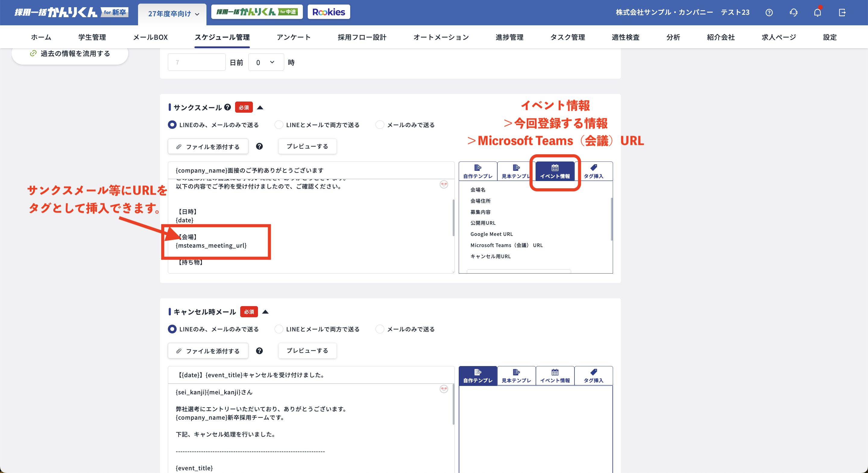Collapse the サンクスメール section
The image size is (868, 473).
point(259,107)
